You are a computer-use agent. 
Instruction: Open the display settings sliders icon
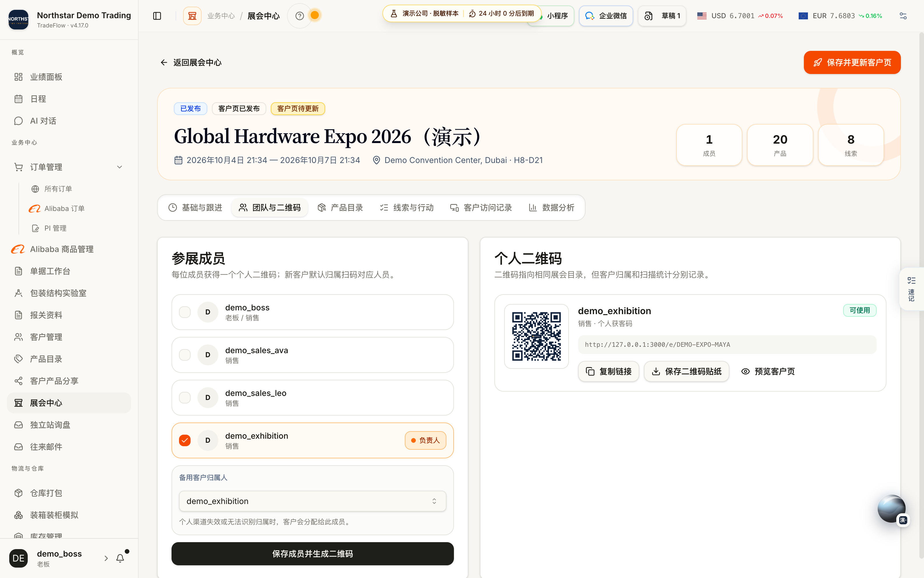903,16
